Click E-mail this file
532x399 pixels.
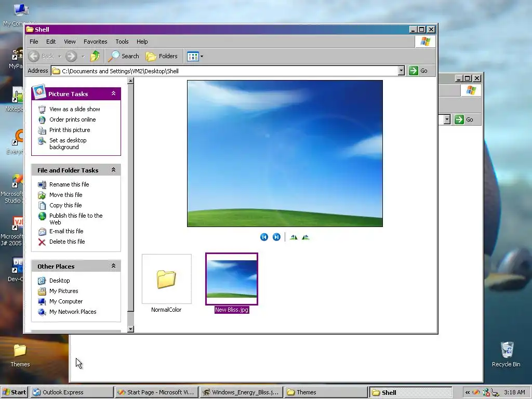click(66, 231)
